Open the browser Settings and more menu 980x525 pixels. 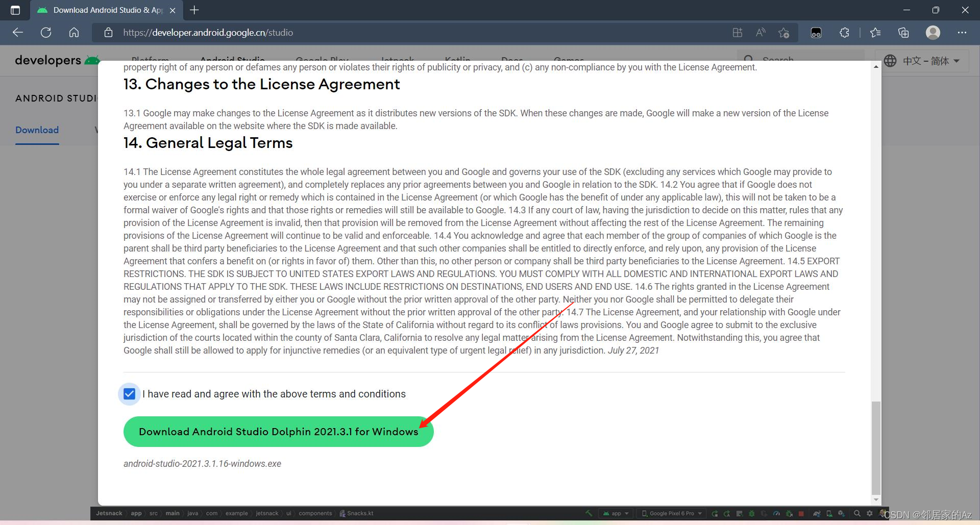click(962, 33)
